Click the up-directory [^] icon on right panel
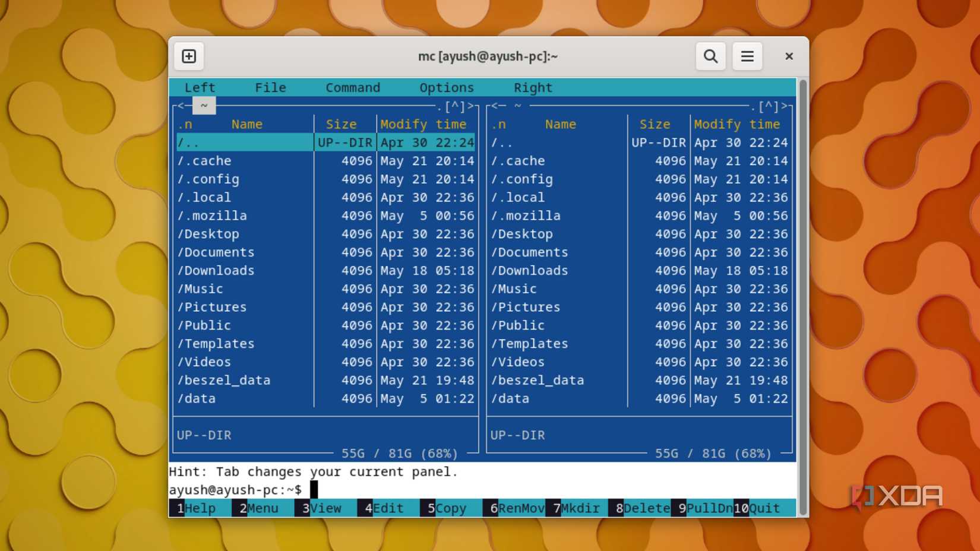The width and height of the screenshot is (980, 551). [768, 106]
